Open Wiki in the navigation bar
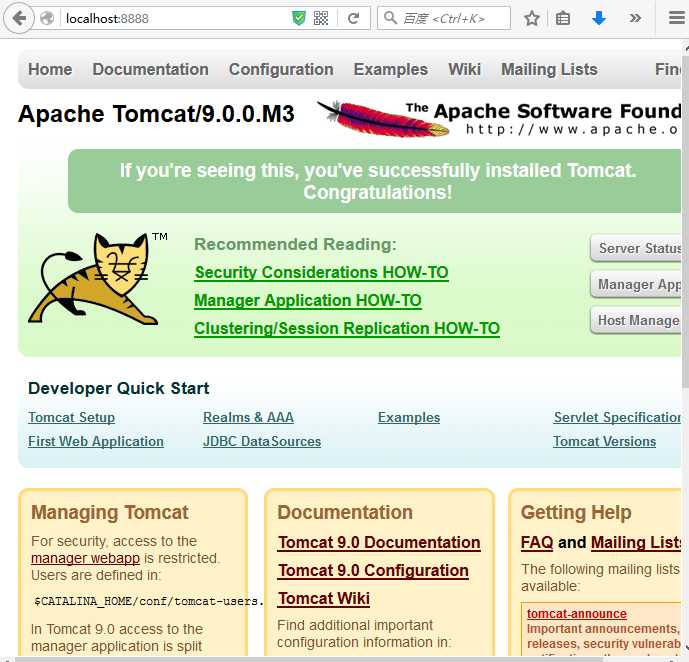This screenshot has width=689, height=662. point(464,69)
